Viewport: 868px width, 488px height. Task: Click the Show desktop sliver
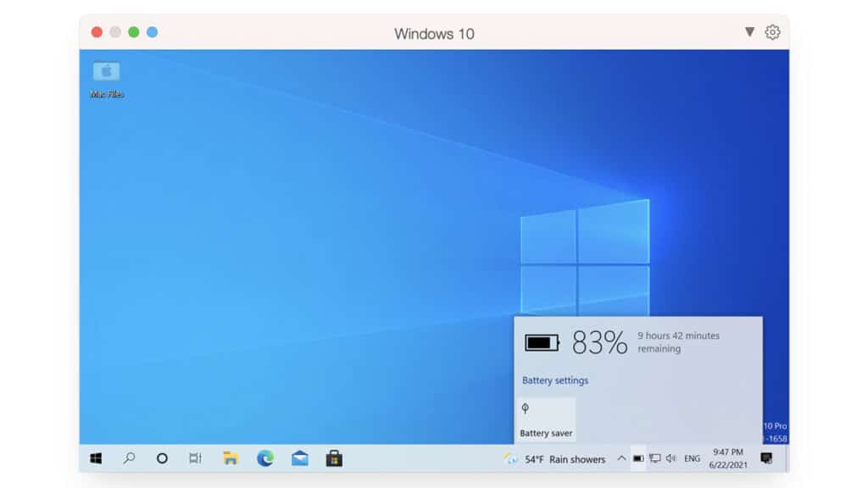(x=787, y=458)
